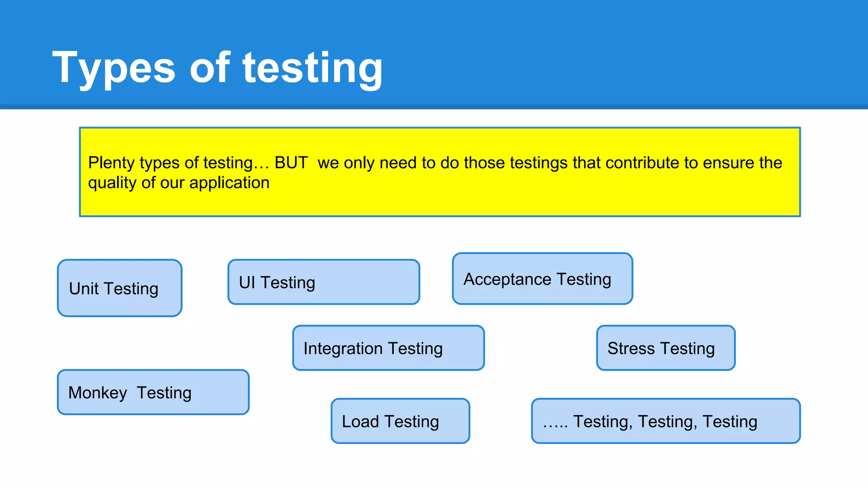The height and width of the screenshot is (488, 868).
Task: Click empty space inside the yellow note box
Action: coord(509,201)
